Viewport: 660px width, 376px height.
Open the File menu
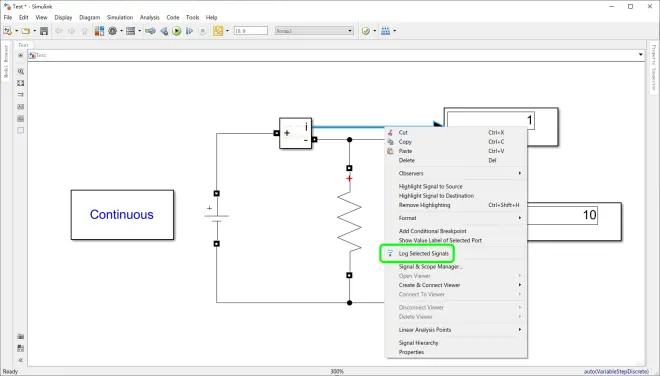tap(8, 18)
